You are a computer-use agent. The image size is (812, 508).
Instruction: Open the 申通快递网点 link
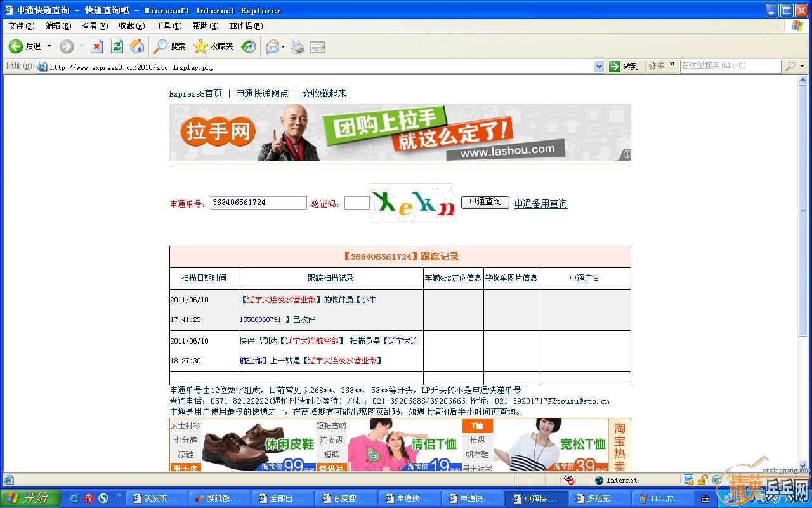262,93
